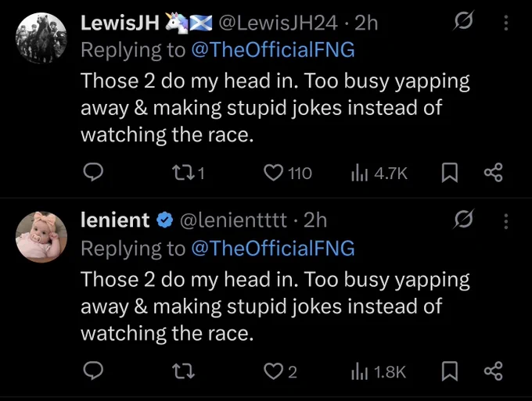View analytics showing 1.8K views
This screenshot has width=532, height=401.
pyautogui.click(x=379, y=371)
